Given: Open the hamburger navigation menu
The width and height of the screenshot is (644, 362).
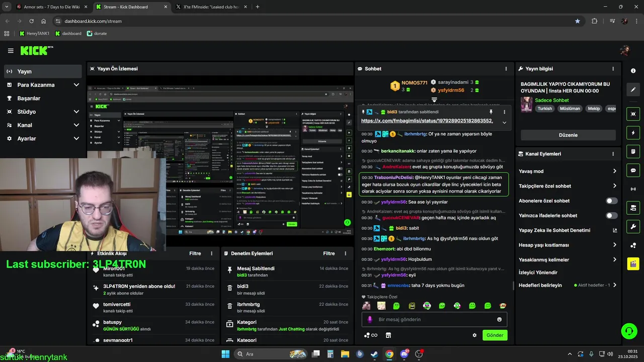Looking at the screenshot, I should (x=11, y=51).
